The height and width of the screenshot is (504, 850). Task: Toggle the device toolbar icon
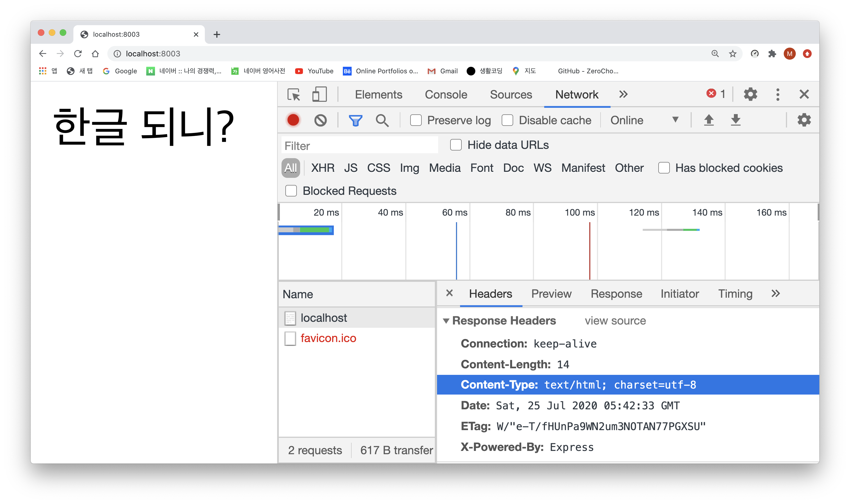[x=319, y=94]
